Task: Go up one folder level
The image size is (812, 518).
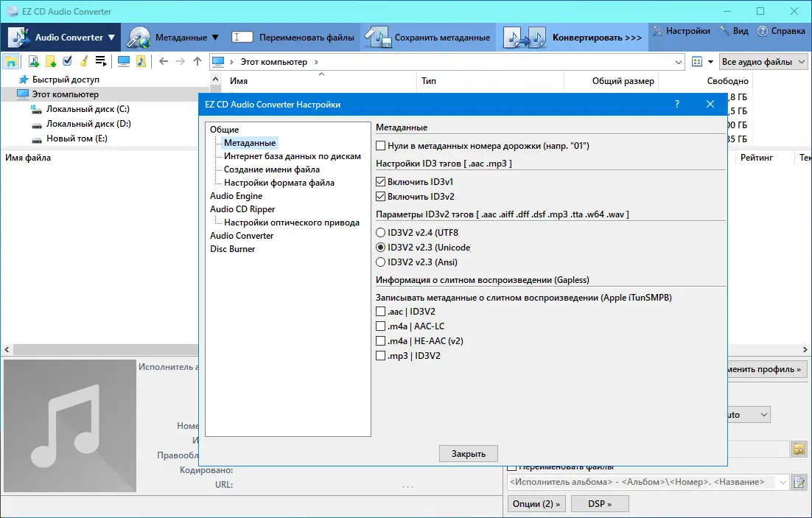Action: pos(197,62)
